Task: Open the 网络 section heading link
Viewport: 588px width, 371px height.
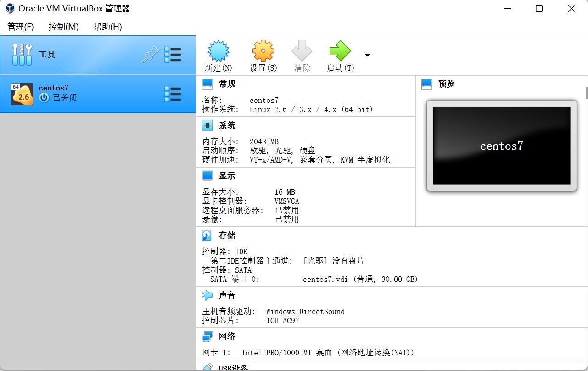Action: pos(227,337)
